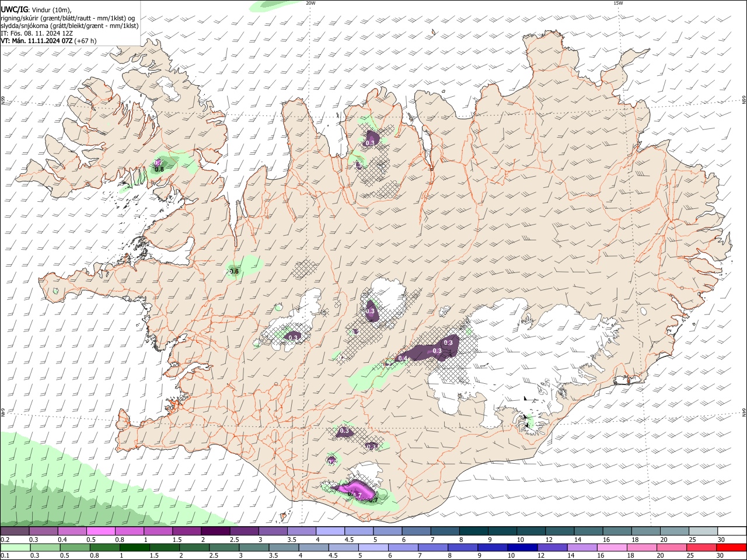
Task: Click the 0.8 precipitation value on the Westfjords map
Action: point(159,169)
